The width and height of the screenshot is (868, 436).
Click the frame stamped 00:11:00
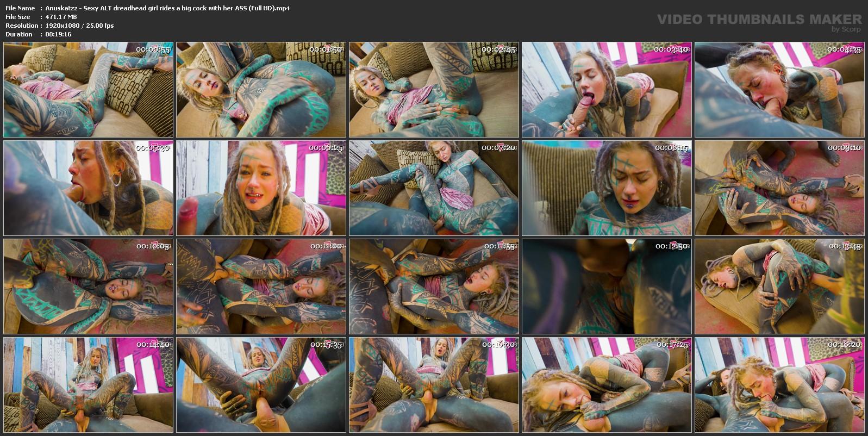tap(261, 286)
